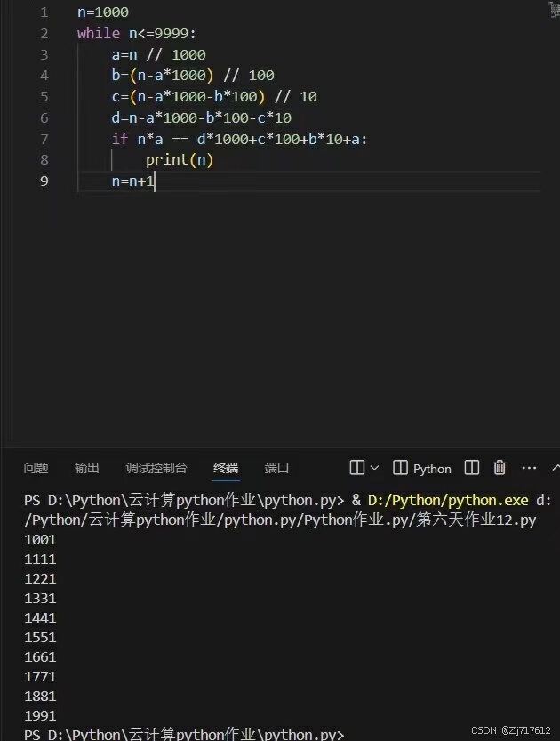
Task: Click terminal output 1991
Action: (x=40, y=716)
